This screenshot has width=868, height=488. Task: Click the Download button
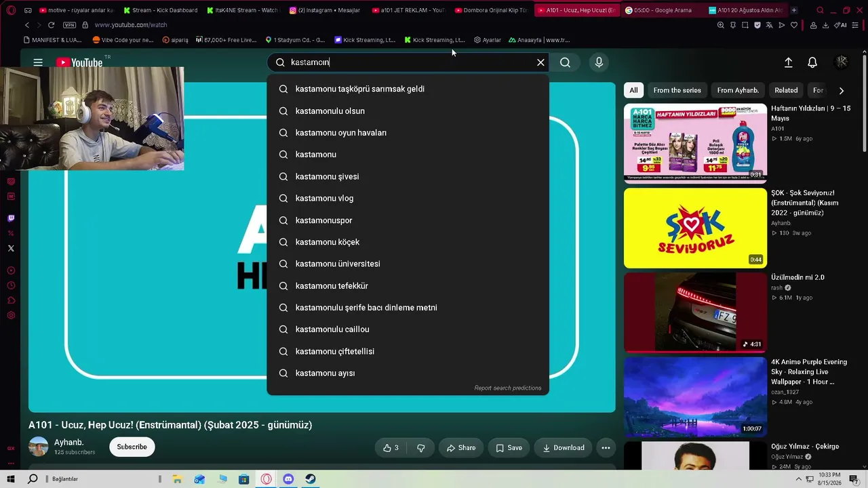[563, 447]
